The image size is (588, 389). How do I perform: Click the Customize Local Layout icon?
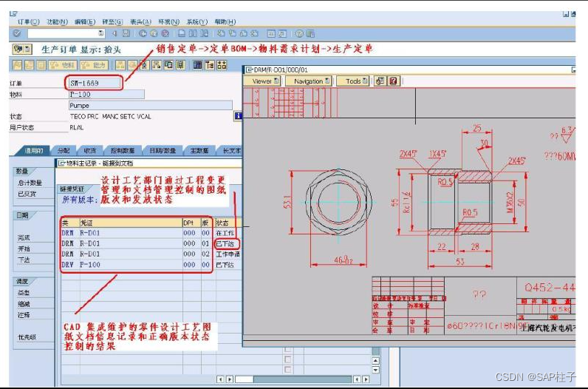[310, 34]
